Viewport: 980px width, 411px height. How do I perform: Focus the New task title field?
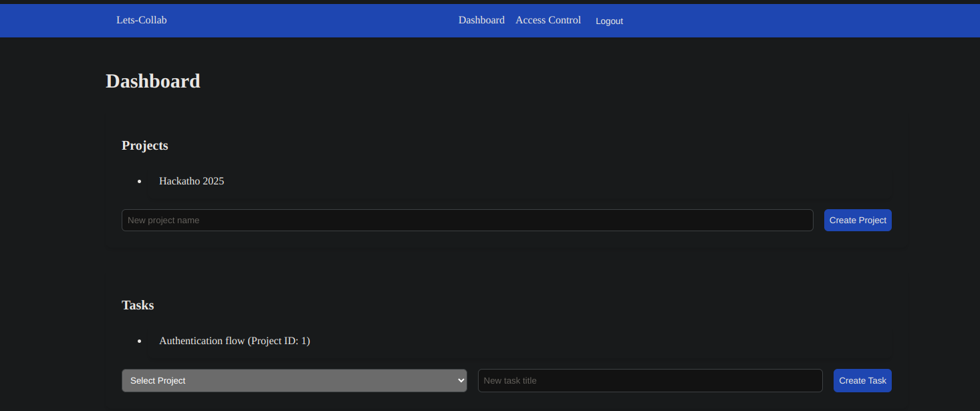point(650,380)
